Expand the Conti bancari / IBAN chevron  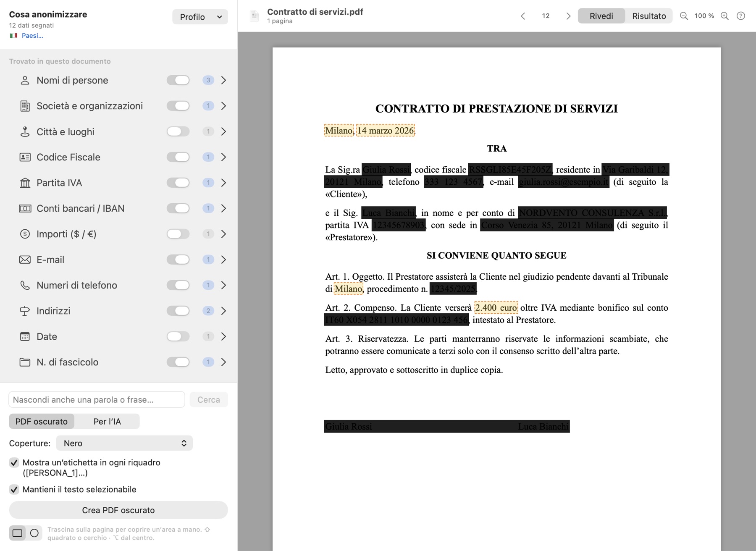coord(223,208)
